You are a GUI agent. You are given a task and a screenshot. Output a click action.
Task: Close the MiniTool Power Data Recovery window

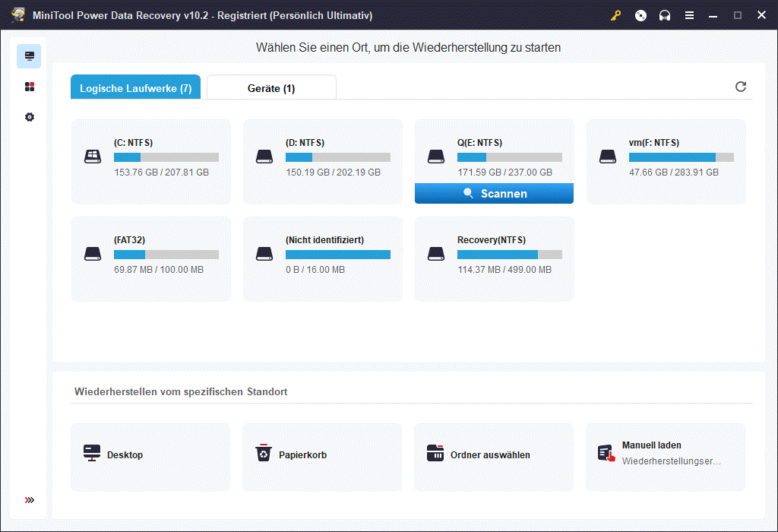761,15
